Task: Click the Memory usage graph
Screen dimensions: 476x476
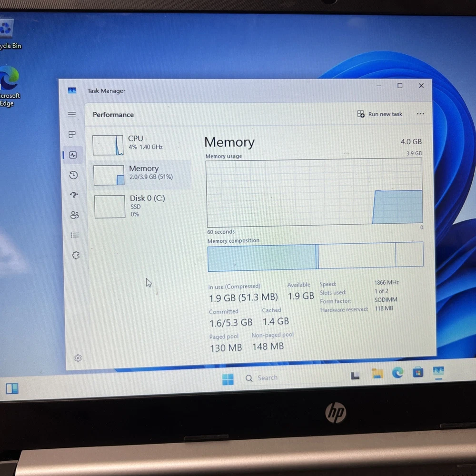Action: point(314,193)
